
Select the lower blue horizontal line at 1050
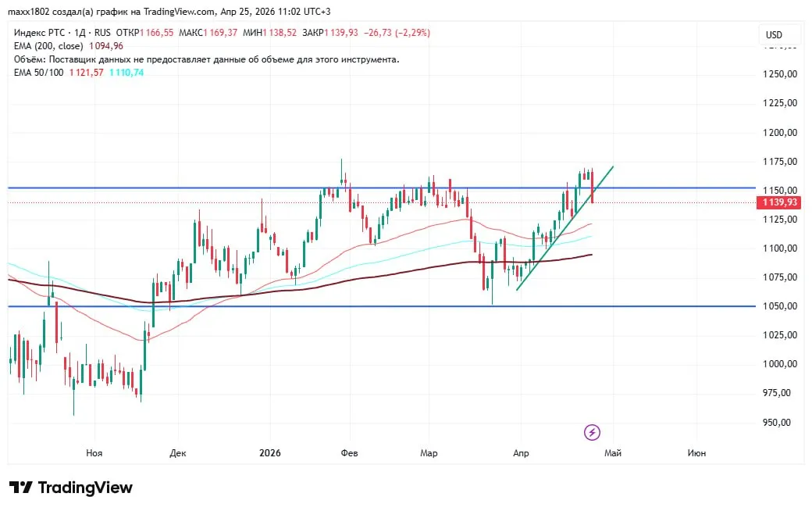[312, 306]
